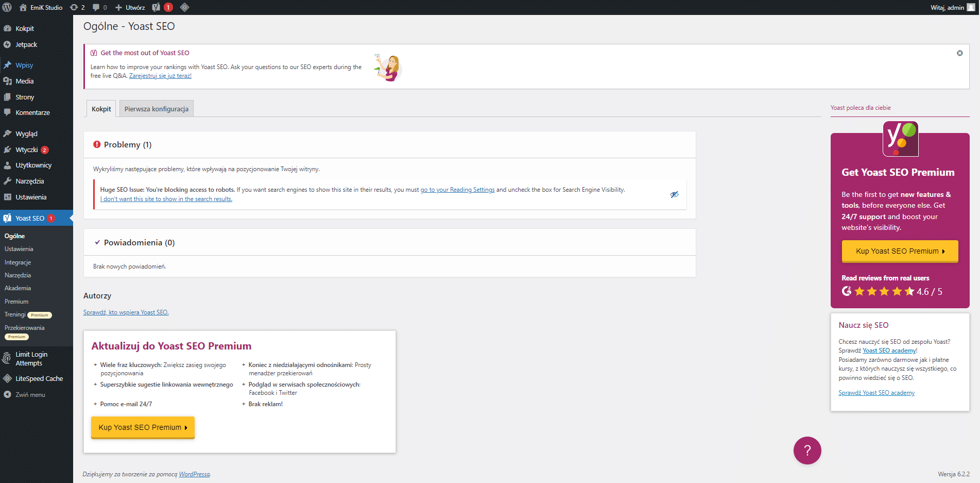Open the Yoast SEO academy! inline link

(890, 351)
